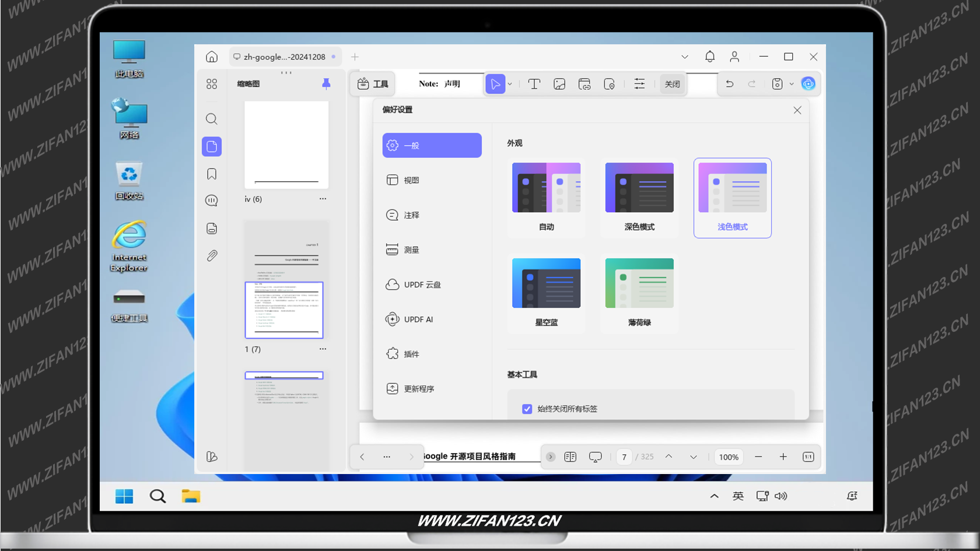Go to next page chevron down
The width and height of the screenshot is (980, 551).
[x=694, y=457]
